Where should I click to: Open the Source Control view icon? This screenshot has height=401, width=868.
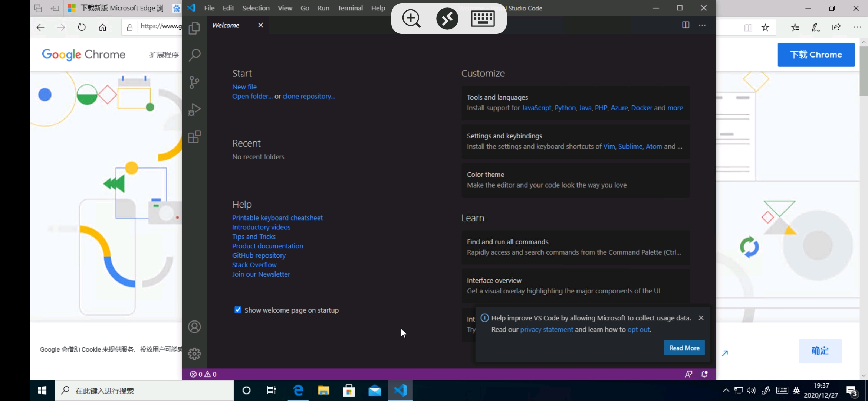point(194,82)
